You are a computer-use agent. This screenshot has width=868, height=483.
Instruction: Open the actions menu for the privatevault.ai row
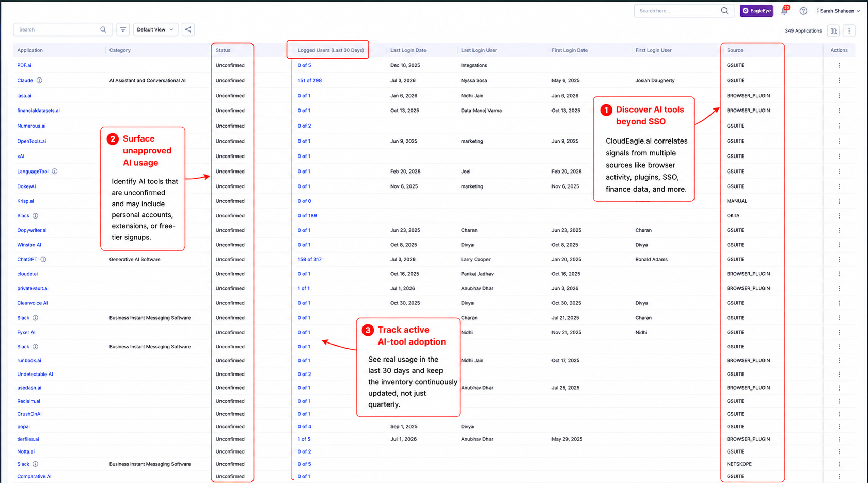pyautogui.click(x=839, y=289)
